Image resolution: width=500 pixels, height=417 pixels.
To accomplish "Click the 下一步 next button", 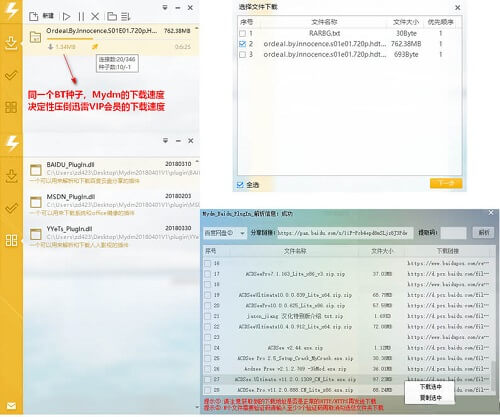I will 446,183.
